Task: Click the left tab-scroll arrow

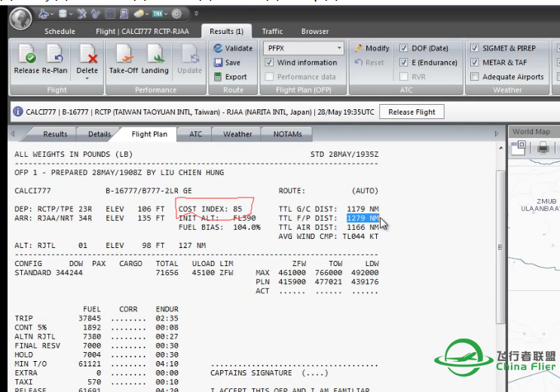Action: coord(13,134)
